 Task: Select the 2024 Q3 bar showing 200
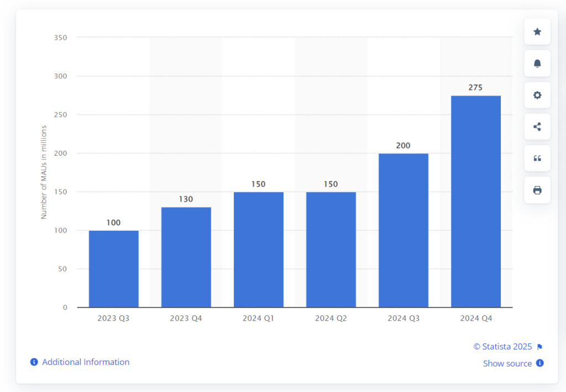[x=403, y=230]
